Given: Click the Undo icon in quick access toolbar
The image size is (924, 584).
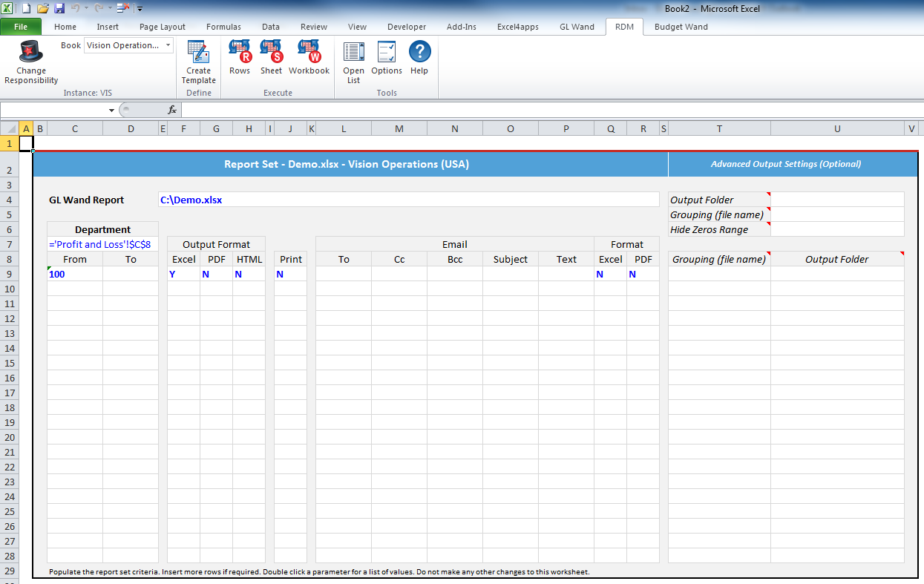Looking at the screenshot, I should [75, 8].
